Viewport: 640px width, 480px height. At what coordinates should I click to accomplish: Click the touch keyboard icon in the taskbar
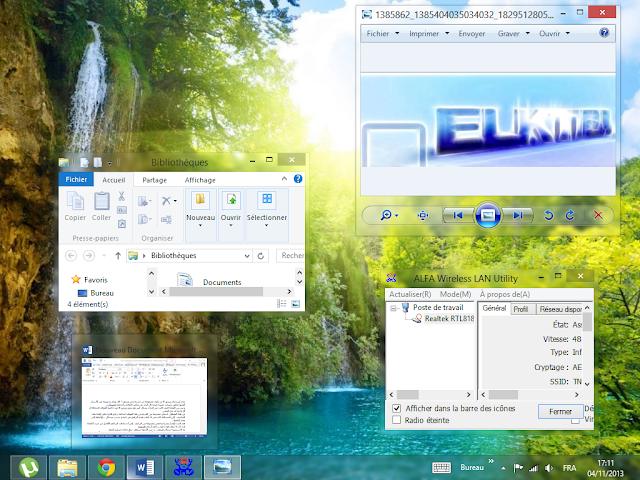pyautogui.click(x=441, y=468)
